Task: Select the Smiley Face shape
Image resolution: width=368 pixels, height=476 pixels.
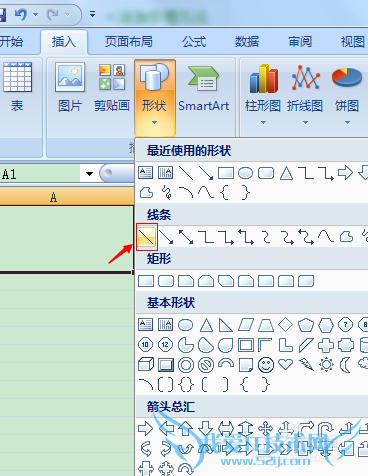Action: pyautogui.click(x=266, y=365)
